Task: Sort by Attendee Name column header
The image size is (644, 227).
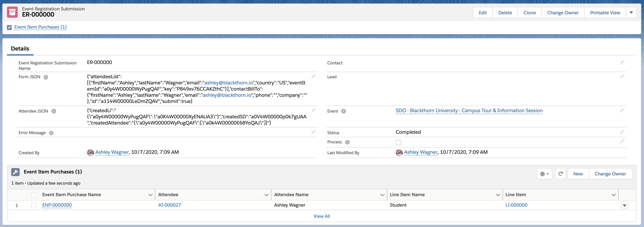Action: point(291,195)
